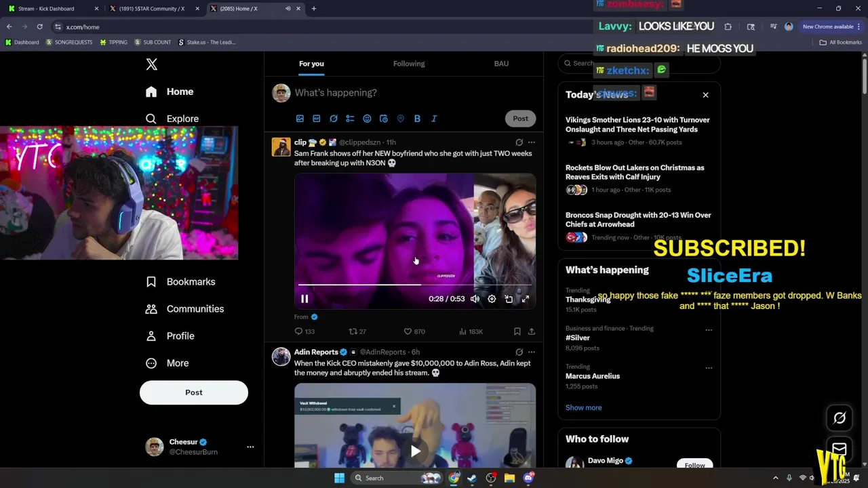Screen dimensions: 868x488
Task: Click the grey Post button in composer
Action: [x=521, y=119]
